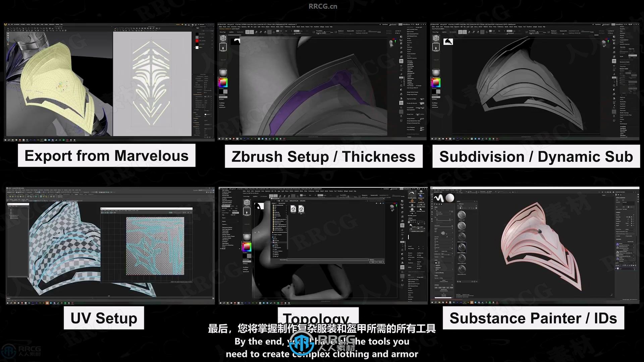Select the brush thumbnail in Topology panel
Image resolution: width=644 pixels, height=362 pixels.
click(x=247, y=211)
